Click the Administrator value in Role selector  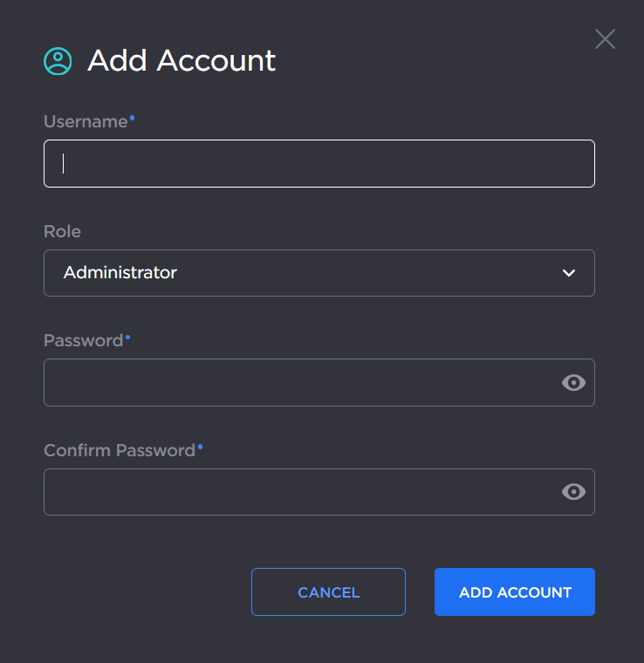point(120,273)
